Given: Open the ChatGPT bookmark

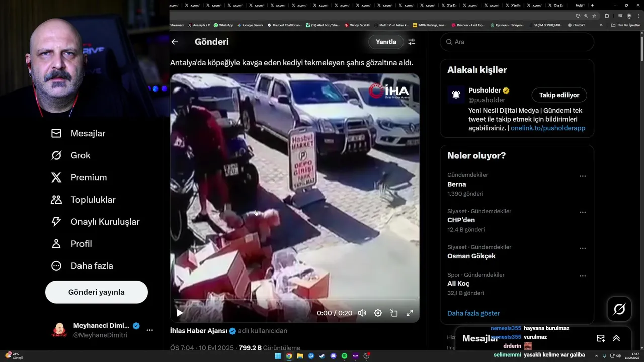Looking at the screenshot, I should tap(576, 25).
